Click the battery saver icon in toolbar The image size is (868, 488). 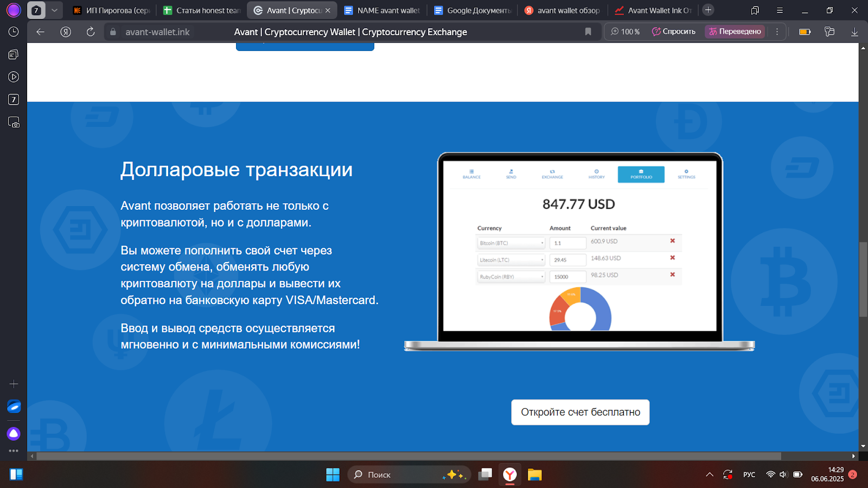pyautogui.click(x=805, y=31)
